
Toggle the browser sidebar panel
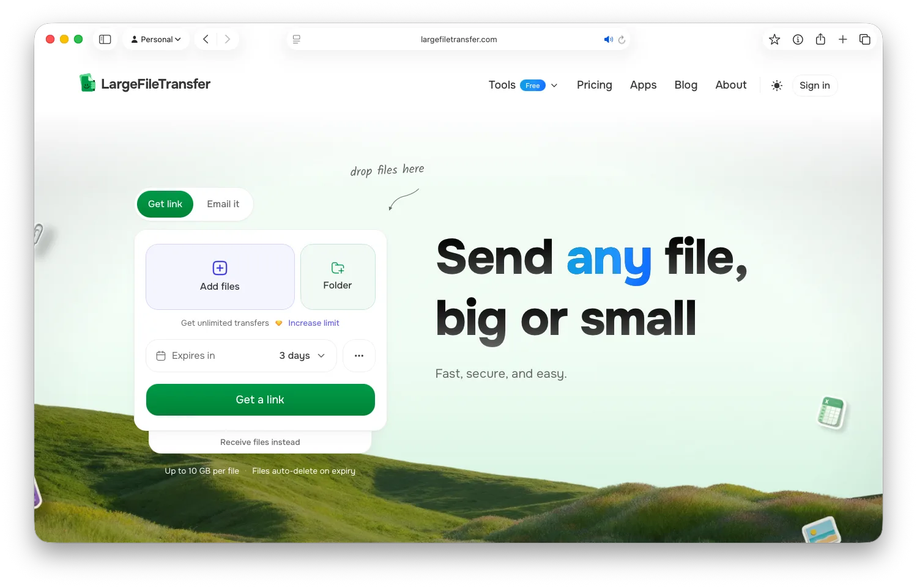(x=105, y=39)
